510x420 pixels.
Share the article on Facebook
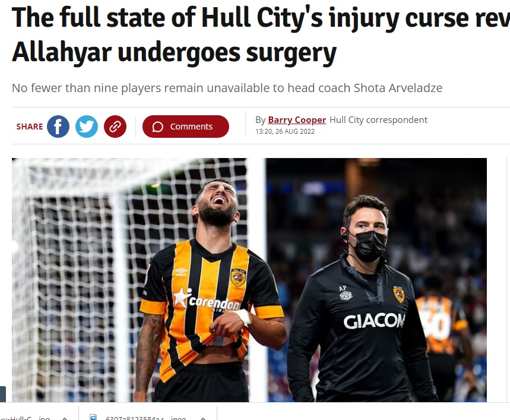pyautogui.click(x=58, y=127)
